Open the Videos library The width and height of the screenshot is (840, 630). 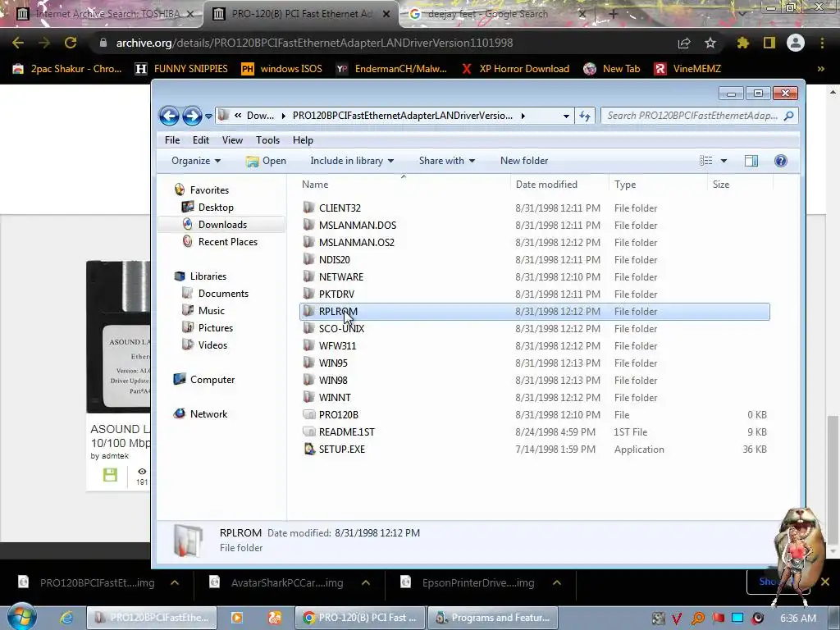[212, 345]
